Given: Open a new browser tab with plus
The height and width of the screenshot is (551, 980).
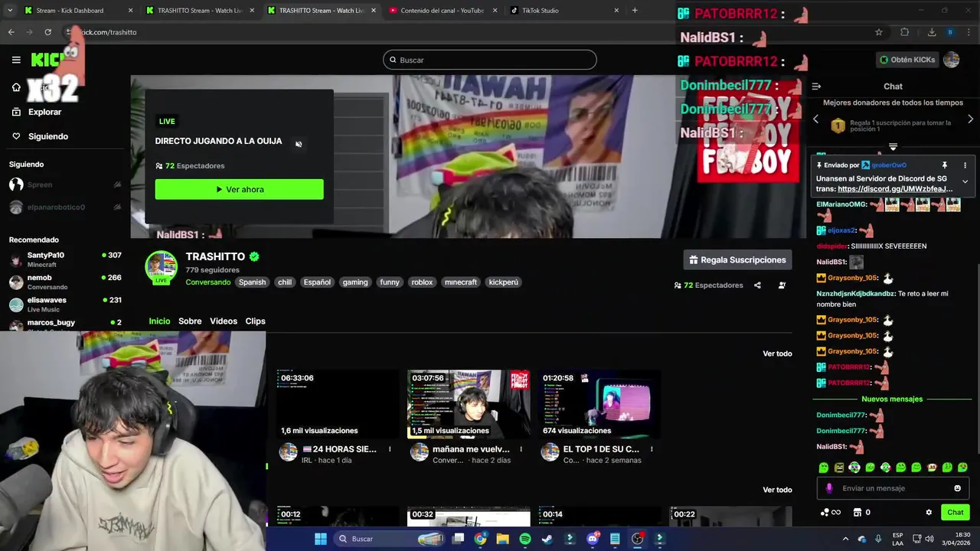Looking at the screenshot, I should point(635,11).
